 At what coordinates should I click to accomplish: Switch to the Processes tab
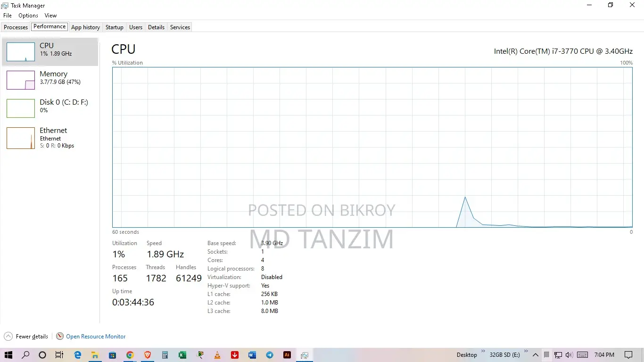tap(16, 27)
